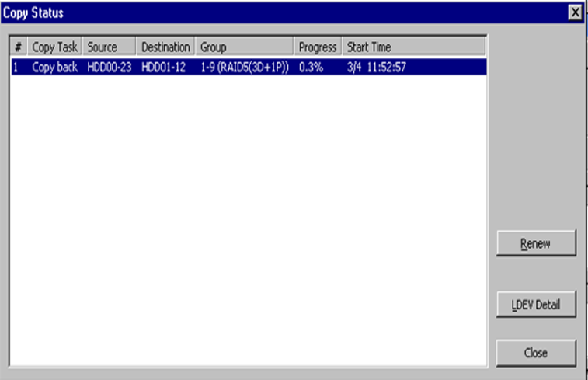Select row number 1 cell
The width and height of the screenshot is (588, 380).
[x=16, y=67]
